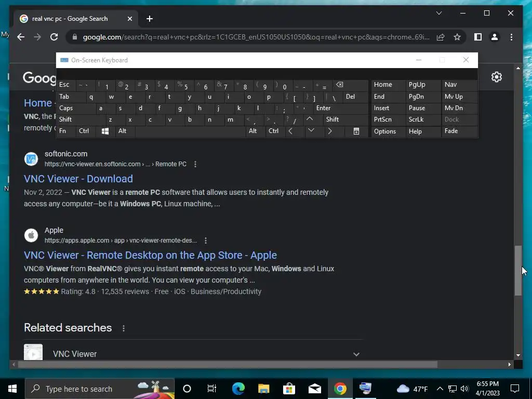Open softonic result three-dot options

click(195, 164)
